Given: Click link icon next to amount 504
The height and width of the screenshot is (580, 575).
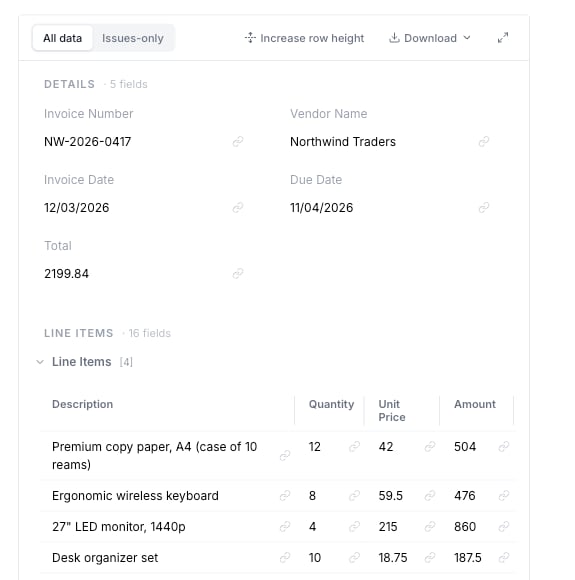Looking at the screenshot, I should click(504, 446).
